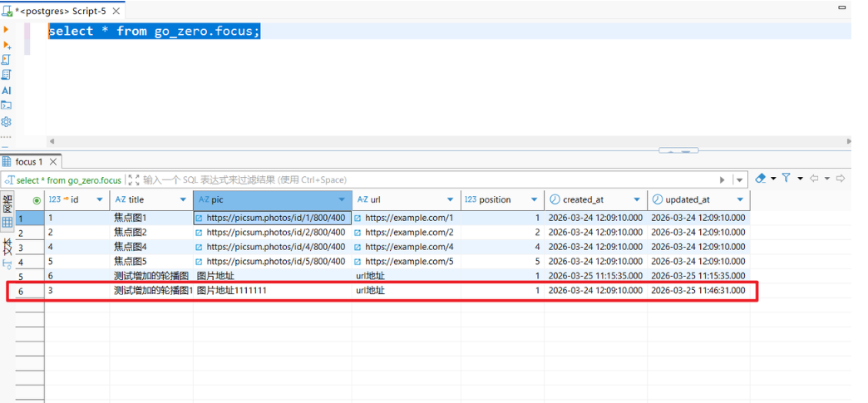This screenshot has width=868, height=403.
Task: Expand the dropdown arrow next to the eraser
Action: [772, 179]
